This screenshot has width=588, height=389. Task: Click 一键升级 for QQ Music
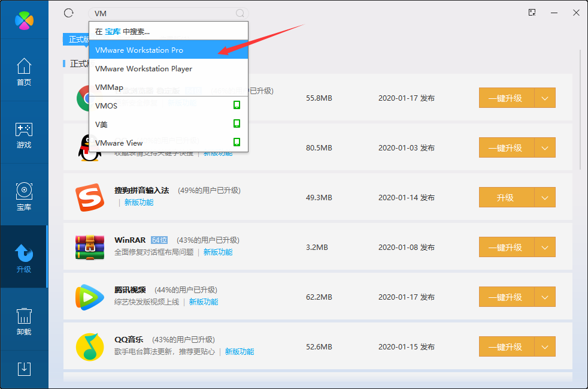[506, 346]
